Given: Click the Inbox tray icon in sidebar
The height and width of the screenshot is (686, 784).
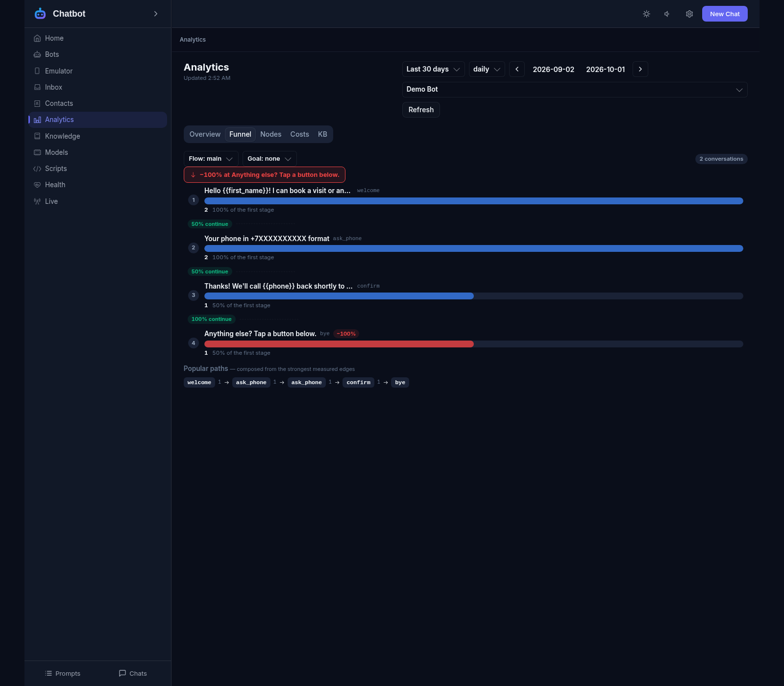Looking at the screenshot, I should [x=37, y=87].
